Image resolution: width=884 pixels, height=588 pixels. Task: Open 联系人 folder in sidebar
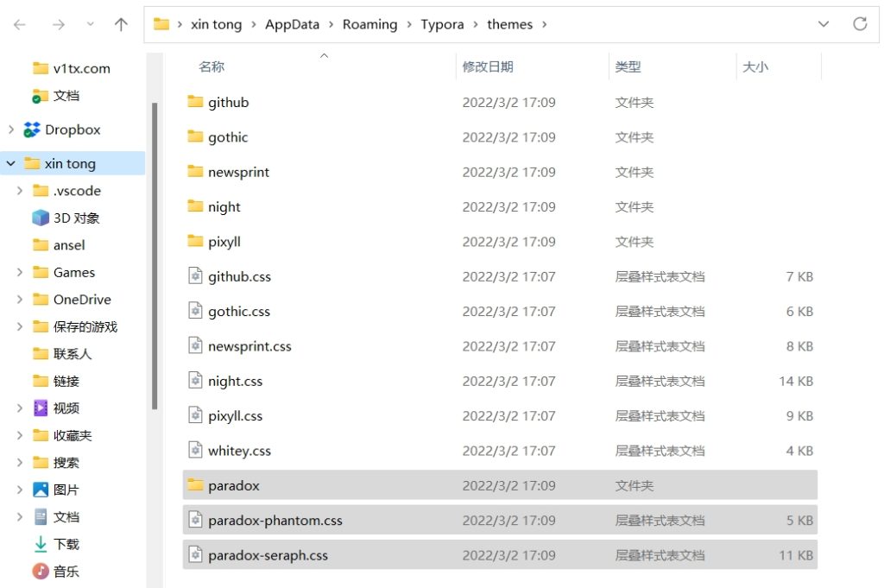click(x=73, y=354)
